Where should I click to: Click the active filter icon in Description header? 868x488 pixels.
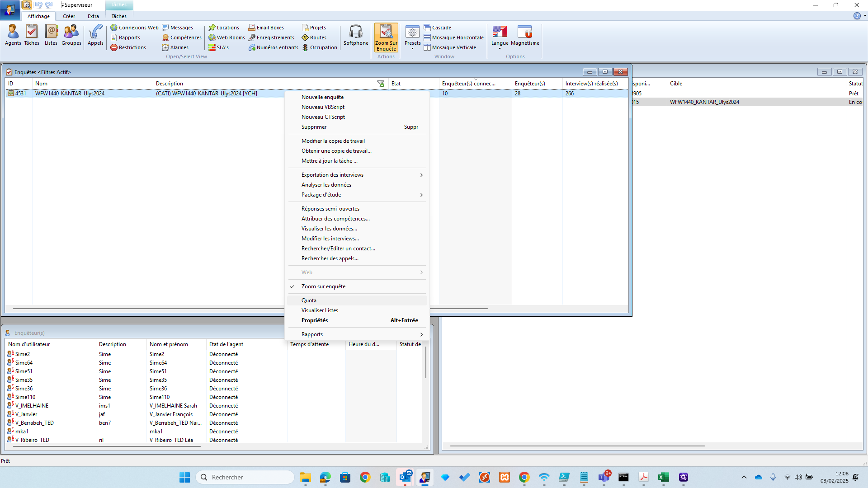tap(381, 84)
